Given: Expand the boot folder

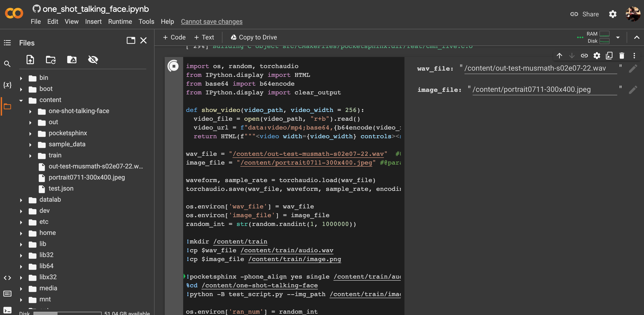Looking at the screenshot, I should coord(21,89).
